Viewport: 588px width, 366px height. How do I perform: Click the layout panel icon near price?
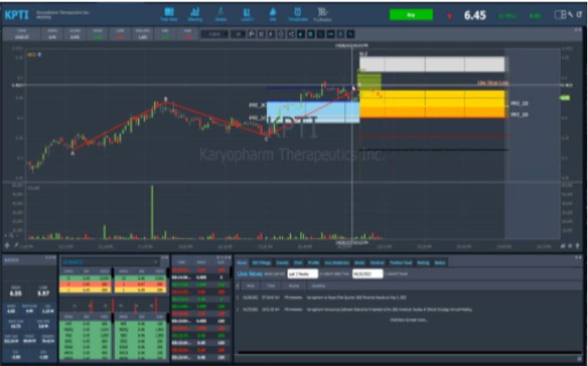pyautogui.click(x=560, y=15)
